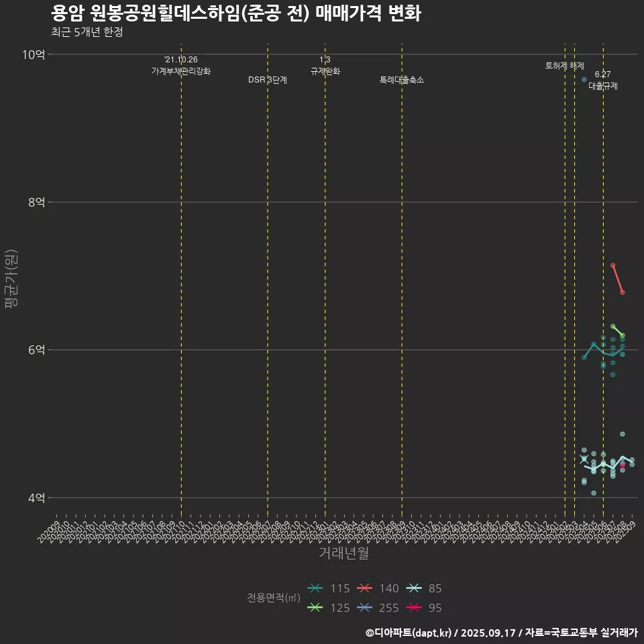
Task: Click the y-axis title '평균가(원)'
Action: [x=11, y=279]
